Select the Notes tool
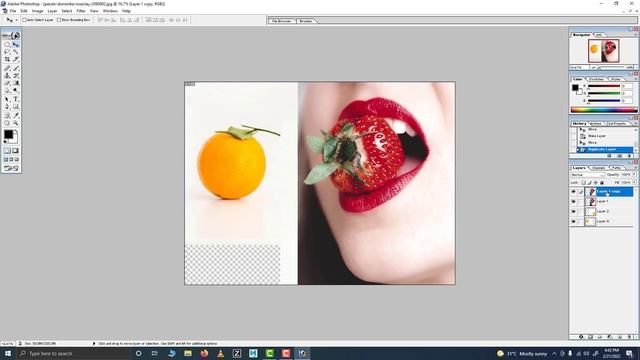 click(7, 115)
